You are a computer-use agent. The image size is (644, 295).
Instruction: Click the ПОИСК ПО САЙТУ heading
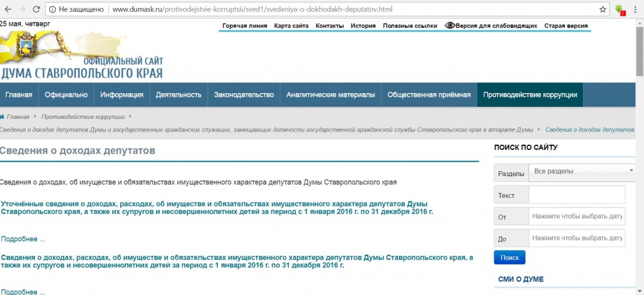(x=526, y=147)
